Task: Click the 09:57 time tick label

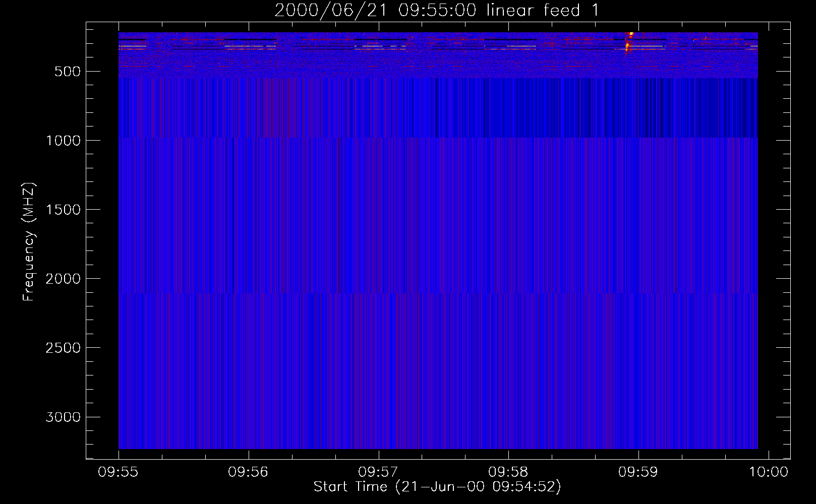Action: click(x=378, y=472)
